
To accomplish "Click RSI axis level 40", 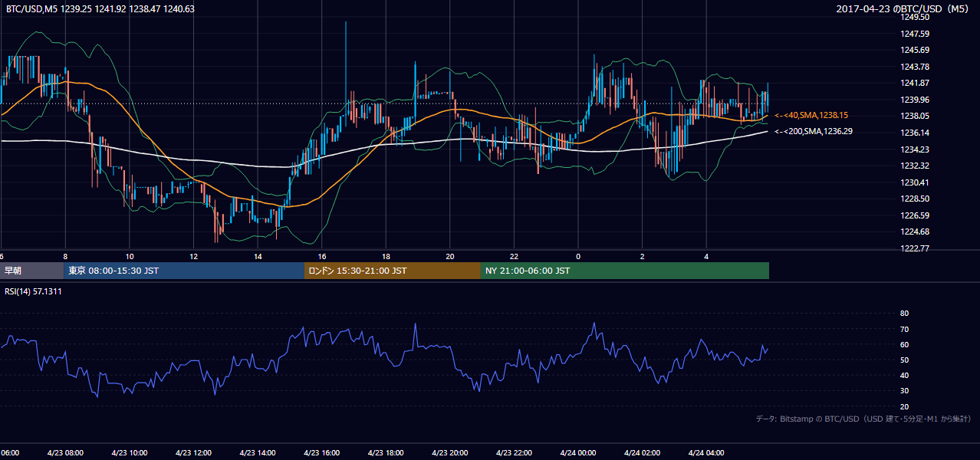I will [904, 375].
